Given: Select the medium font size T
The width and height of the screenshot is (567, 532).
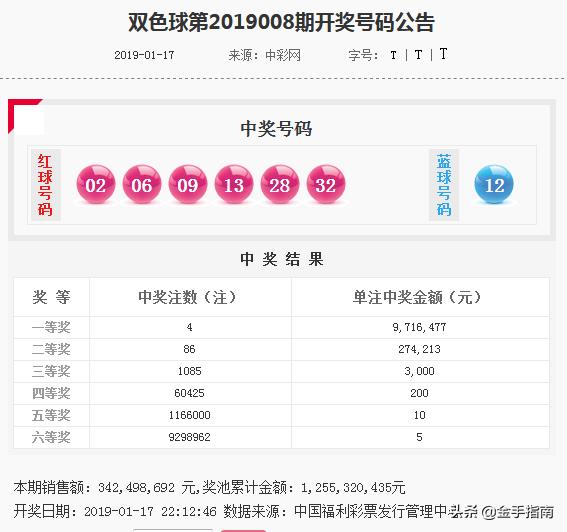Looking at the screenshot, I should click(418, 55).
